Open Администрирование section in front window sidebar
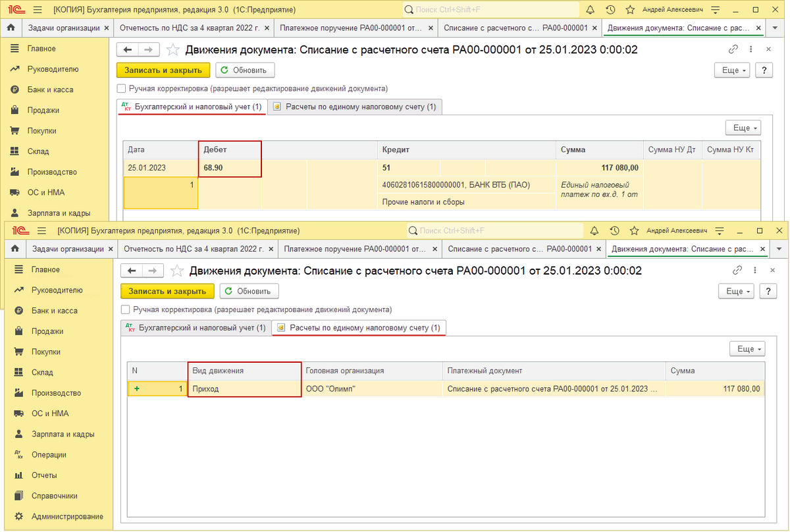790x532 pixels. pos(67,516)
